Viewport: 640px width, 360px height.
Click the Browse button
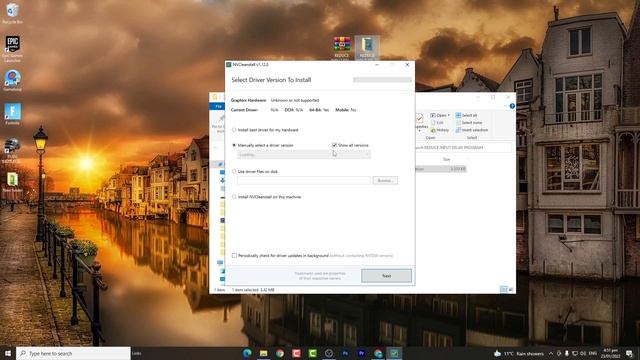385,180
